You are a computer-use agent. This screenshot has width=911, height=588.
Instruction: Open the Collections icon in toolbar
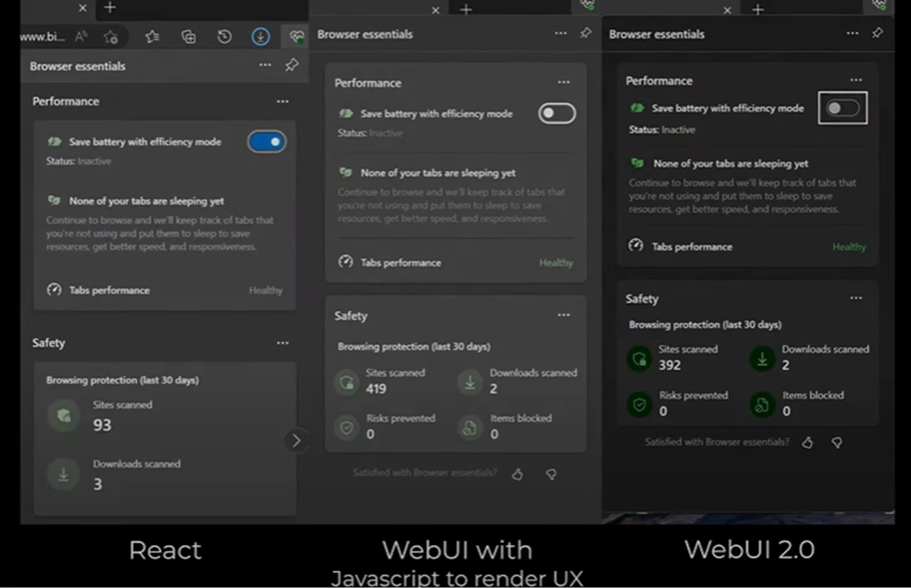(x=188, y=37)
